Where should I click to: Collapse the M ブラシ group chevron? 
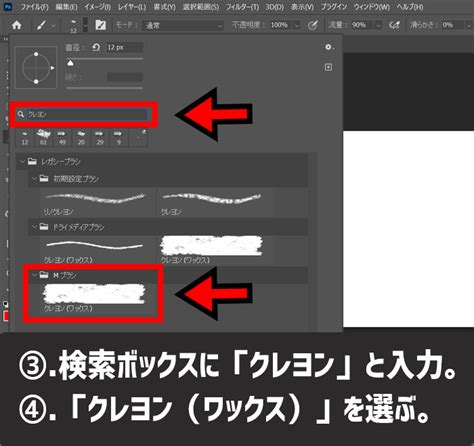point(34,275)
